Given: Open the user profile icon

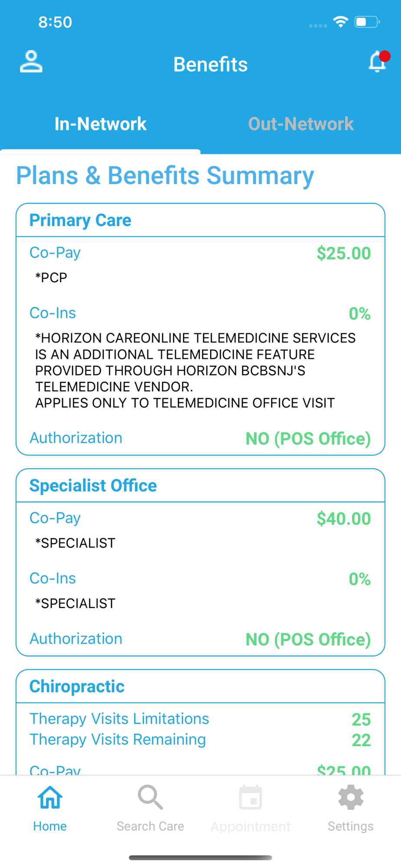Looking at the screenshot, I should 31,62.
